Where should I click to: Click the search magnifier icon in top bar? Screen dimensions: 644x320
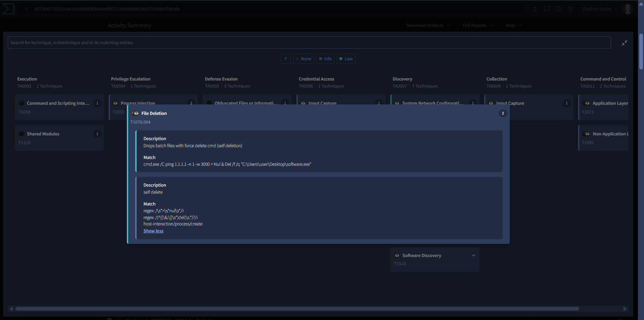click(26, 9)
